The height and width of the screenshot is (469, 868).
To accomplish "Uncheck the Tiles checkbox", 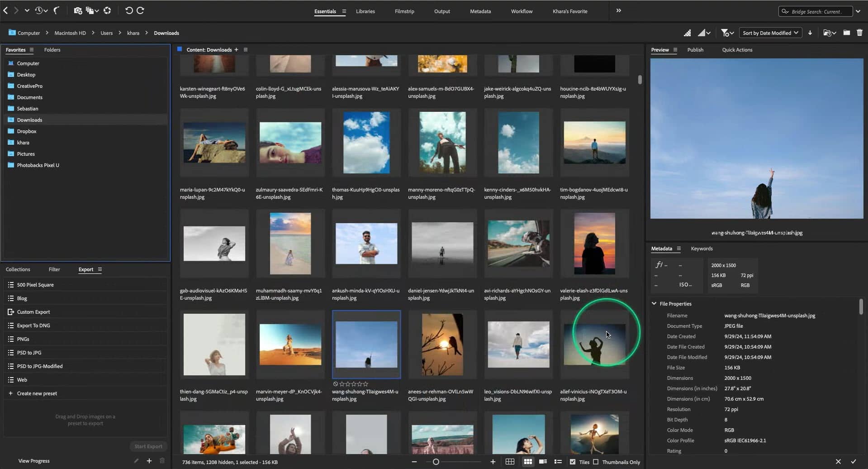I will 573,462.
